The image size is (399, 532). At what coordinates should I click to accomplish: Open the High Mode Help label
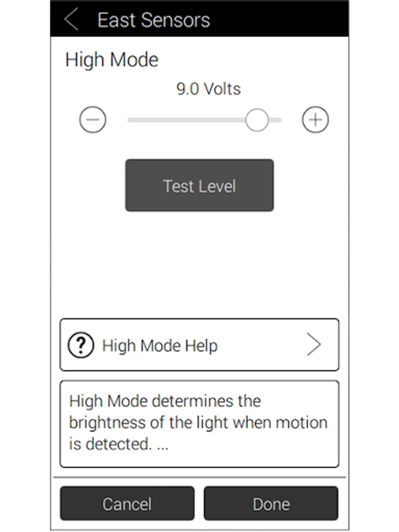tap(160, 346)
